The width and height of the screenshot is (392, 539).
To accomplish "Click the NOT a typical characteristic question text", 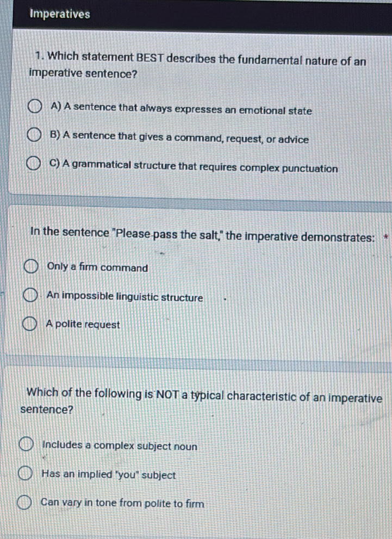I will (201, 401).
